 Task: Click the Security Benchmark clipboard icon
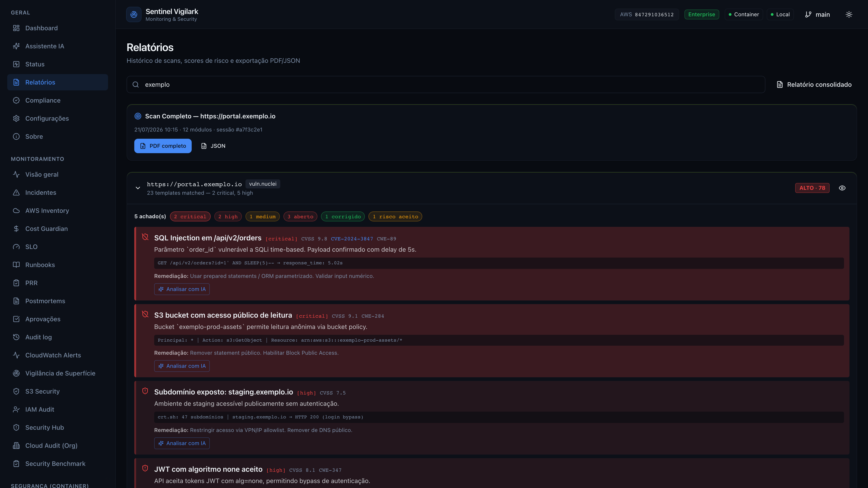pyautogui.click(x=16, y=463)
